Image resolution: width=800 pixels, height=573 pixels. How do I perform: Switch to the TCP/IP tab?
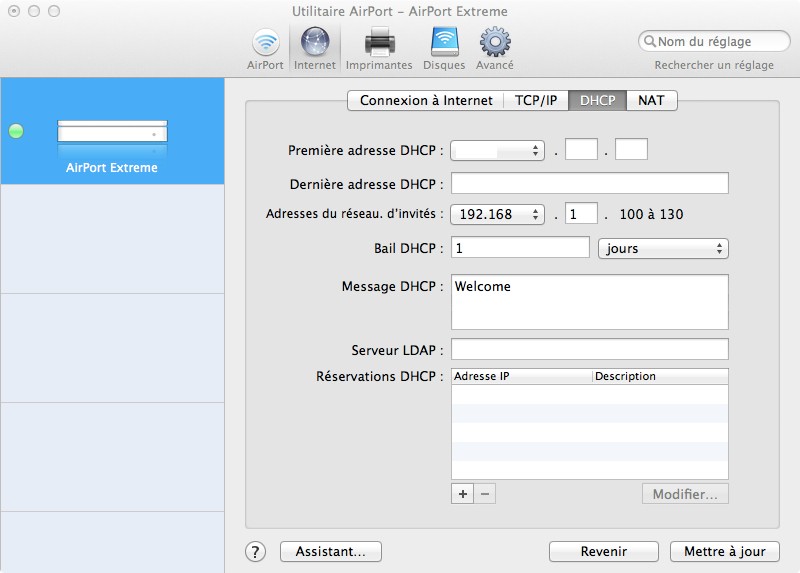(x=536, y=100)
